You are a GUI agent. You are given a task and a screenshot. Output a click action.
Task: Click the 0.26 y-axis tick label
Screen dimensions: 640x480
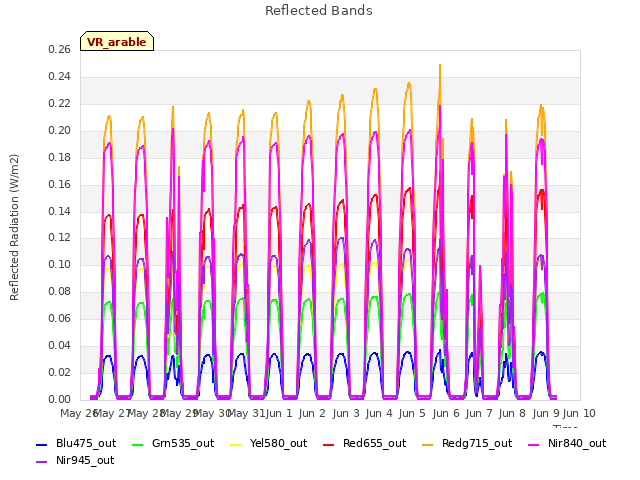click(60, 49)
